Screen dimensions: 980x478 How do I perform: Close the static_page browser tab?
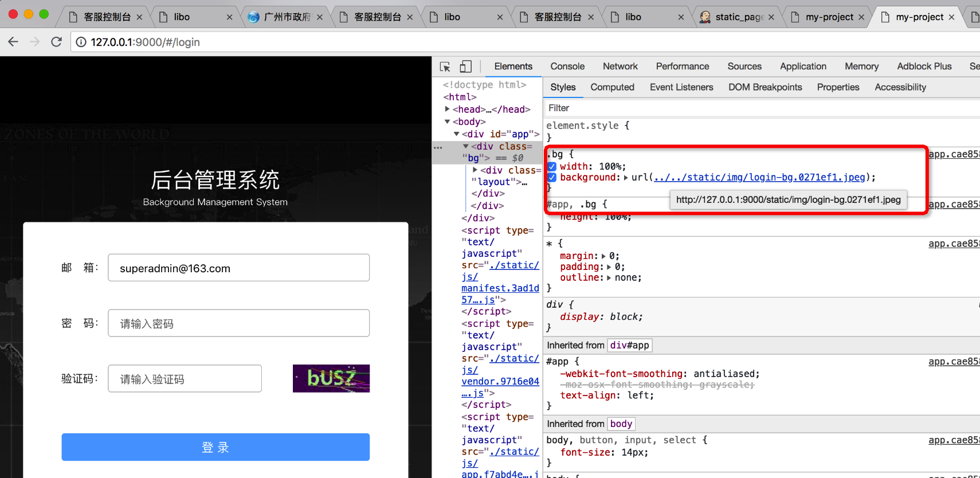771,17
